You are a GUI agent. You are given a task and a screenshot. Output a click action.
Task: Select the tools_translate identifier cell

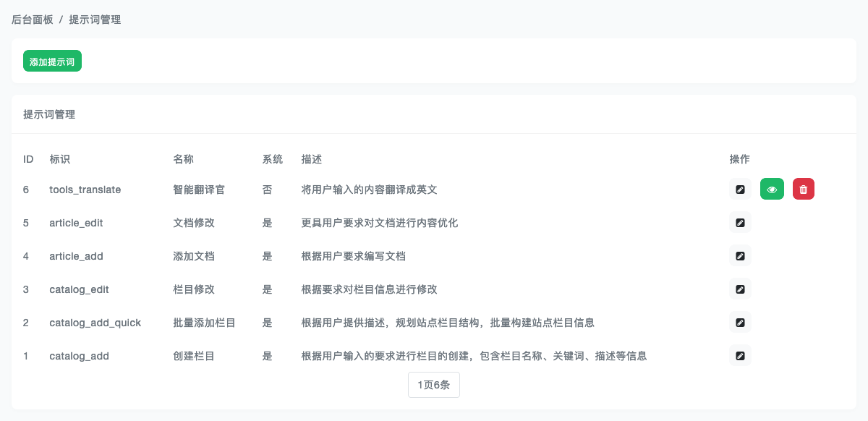pos(85,190)
